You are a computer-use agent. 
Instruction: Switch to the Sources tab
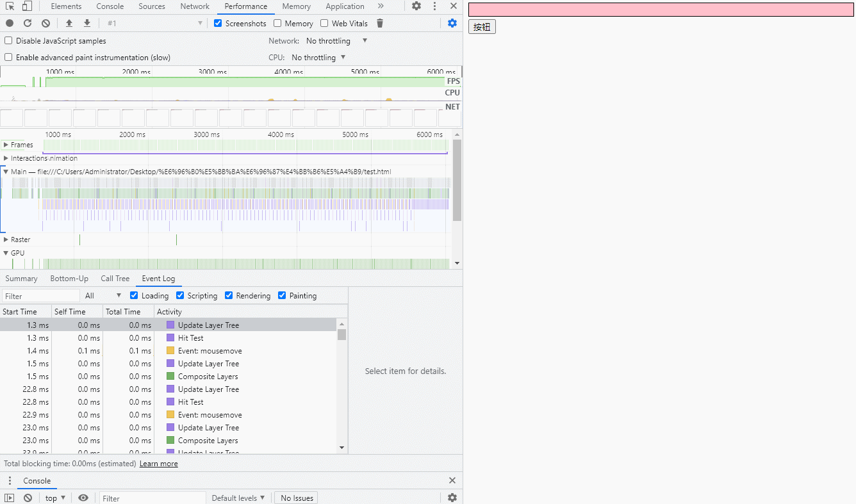click(152, 6)
